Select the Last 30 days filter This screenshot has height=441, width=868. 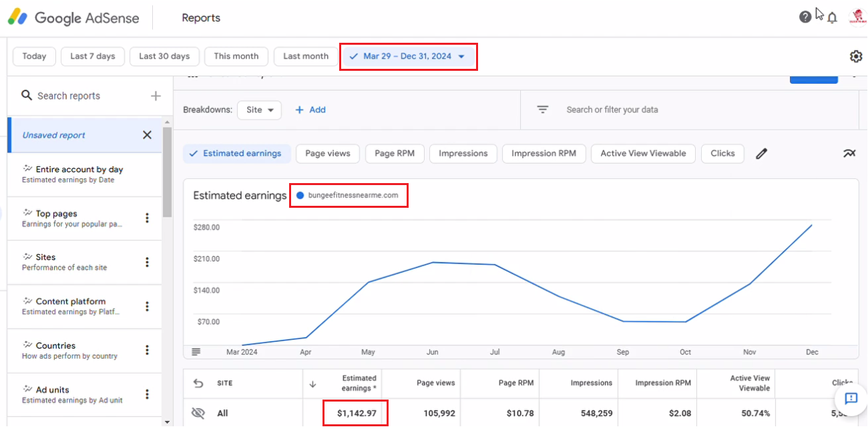(x=164, y=56)
